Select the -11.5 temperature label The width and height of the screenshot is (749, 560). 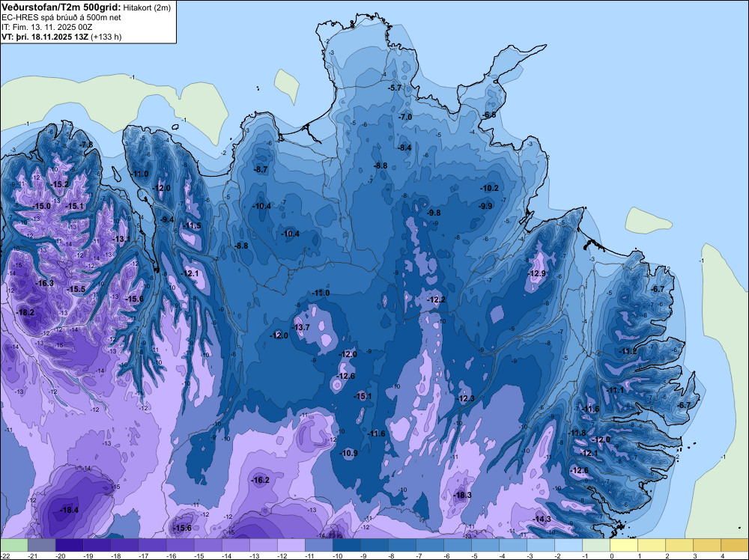click(x=192, y=226)
